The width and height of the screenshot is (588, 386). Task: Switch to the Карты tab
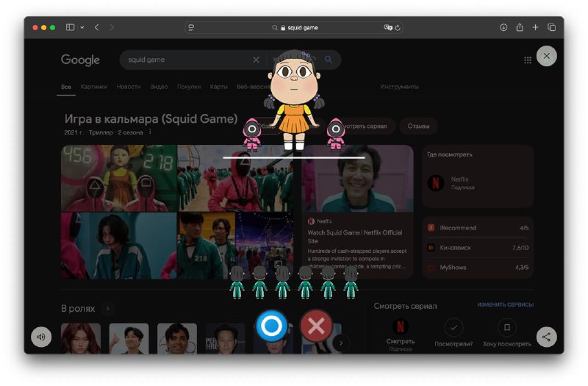[218, 87]
